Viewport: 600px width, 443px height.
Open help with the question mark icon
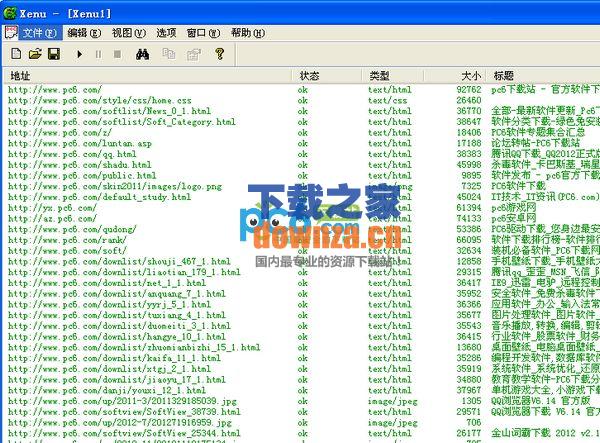220,54
